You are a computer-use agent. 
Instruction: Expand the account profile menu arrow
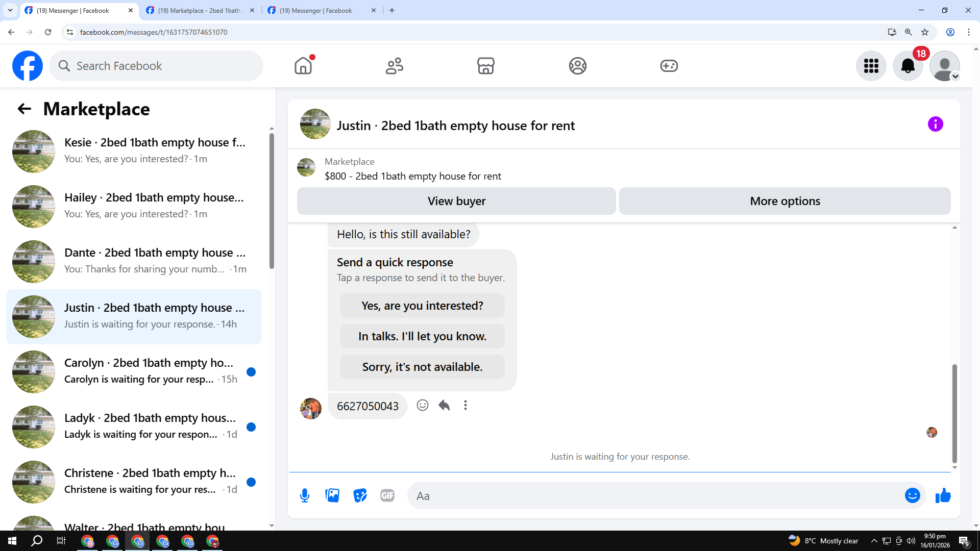pyautogui.click(x=955, y=77)
